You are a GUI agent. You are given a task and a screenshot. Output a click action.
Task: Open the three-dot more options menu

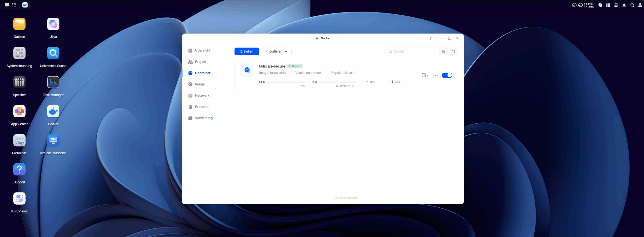click(435, 75)
